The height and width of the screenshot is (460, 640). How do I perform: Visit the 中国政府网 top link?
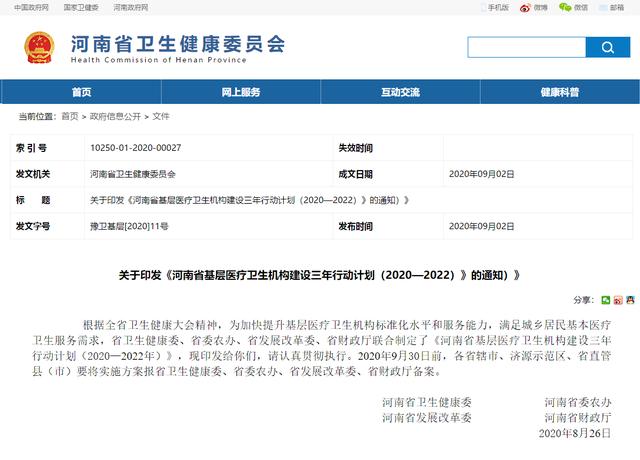point(31,7)
